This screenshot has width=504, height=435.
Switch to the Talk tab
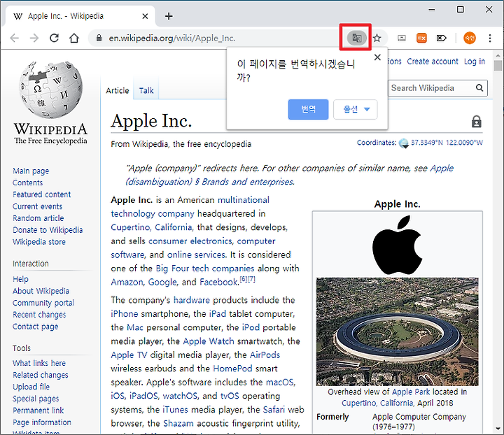pyautogui.click(x=146, y=90)
